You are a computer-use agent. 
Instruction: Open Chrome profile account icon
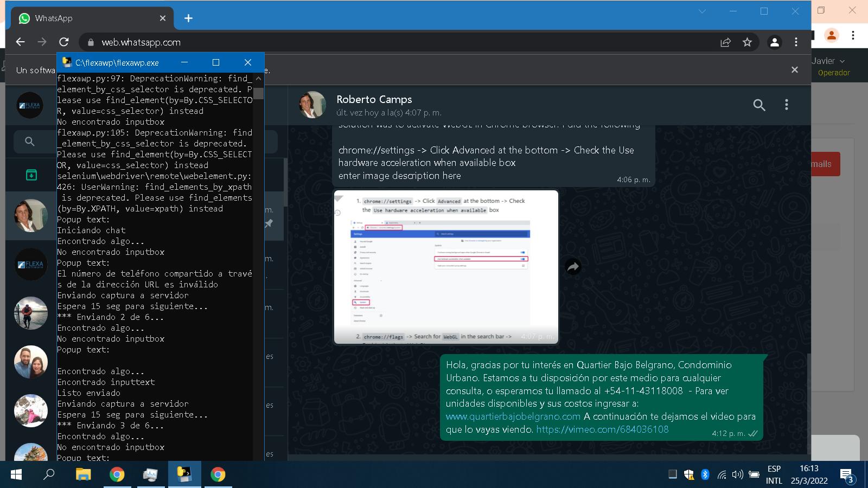click(x=774, y=42)
